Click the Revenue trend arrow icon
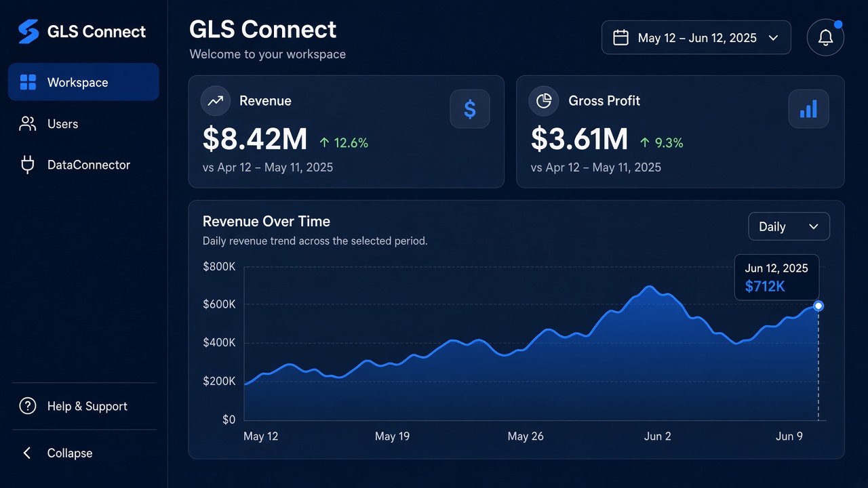Viewport: 868px width, 488px height. (x=216, y=101)
